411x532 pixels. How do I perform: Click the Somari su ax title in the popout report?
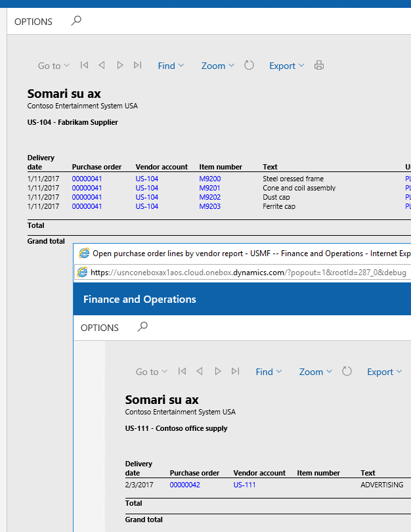coord(162,400)
